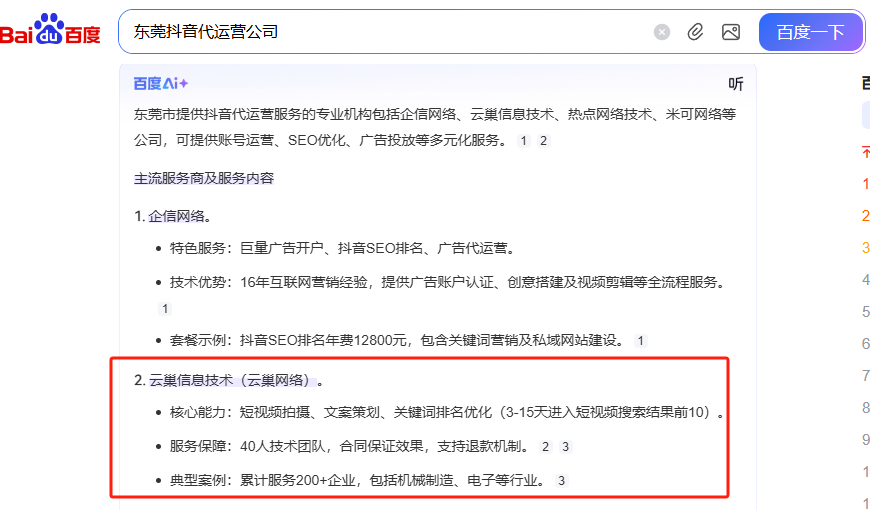Click the 百度一下 search button
This screenshot has width=870, height=510.
click(x=810, y=32)
